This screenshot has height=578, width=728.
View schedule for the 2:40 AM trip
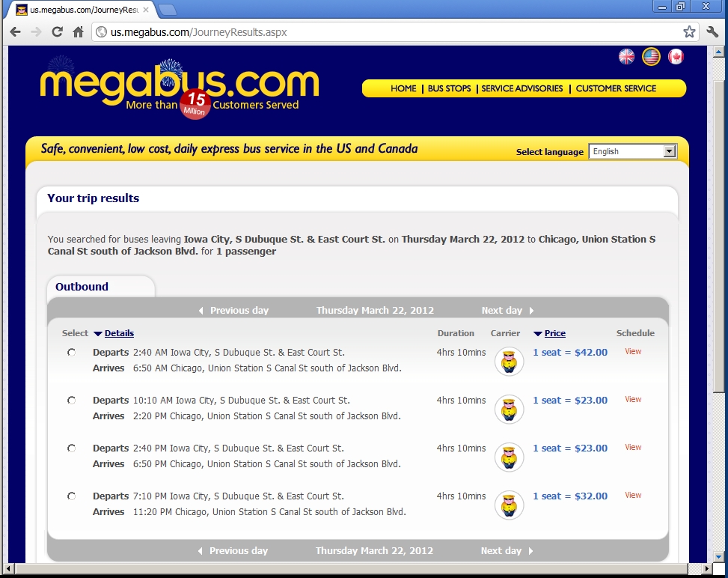633,351
